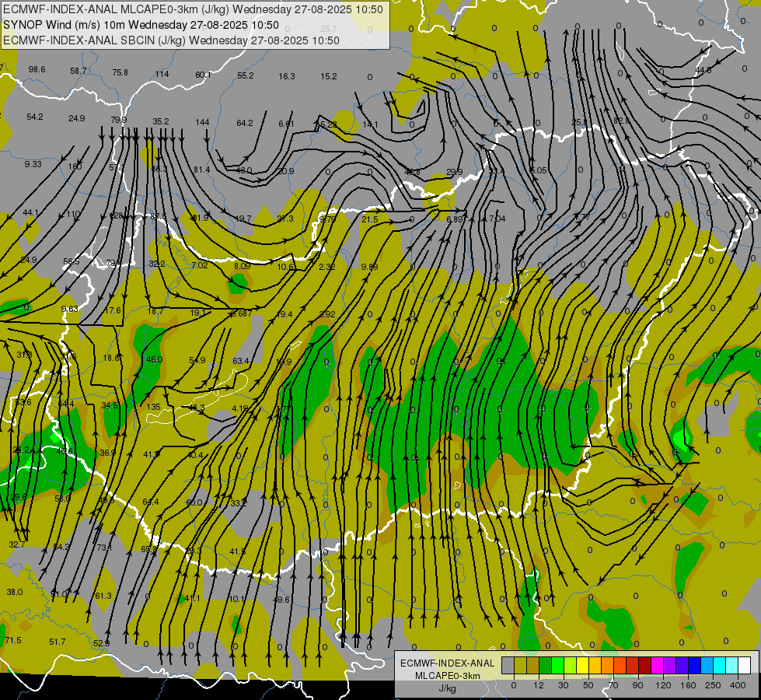761x700 pixels.
Task: Click legend tick label 90
Action: coord(637,685)
